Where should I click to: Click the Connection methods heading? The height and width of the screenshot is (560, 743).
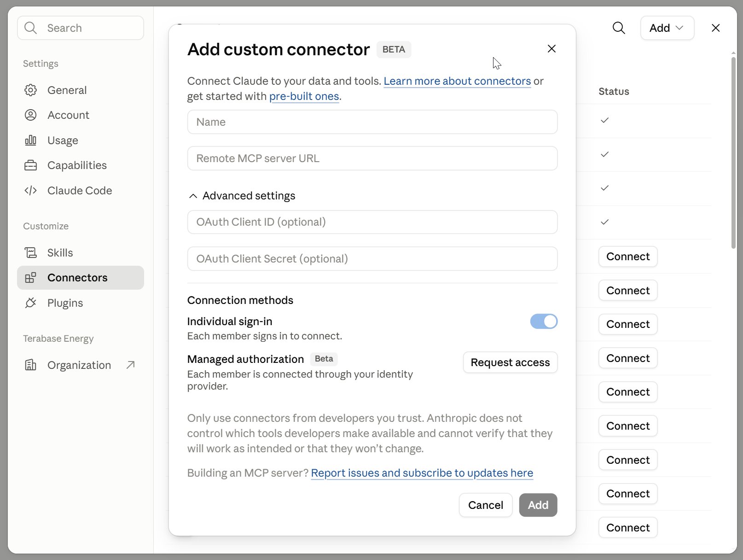240,300
